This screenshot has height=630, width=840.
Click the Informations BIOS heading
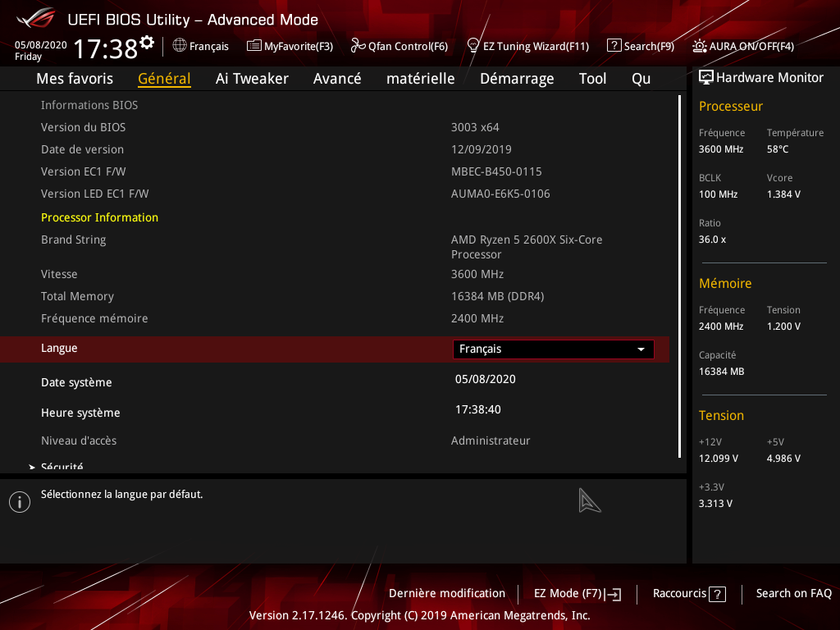click(89, 105)
